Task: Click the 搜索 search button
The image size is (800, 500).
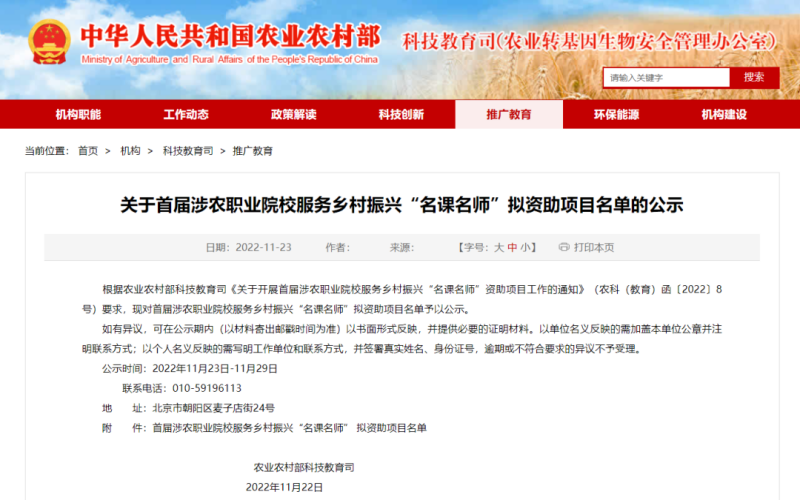Action: [754, 77]
